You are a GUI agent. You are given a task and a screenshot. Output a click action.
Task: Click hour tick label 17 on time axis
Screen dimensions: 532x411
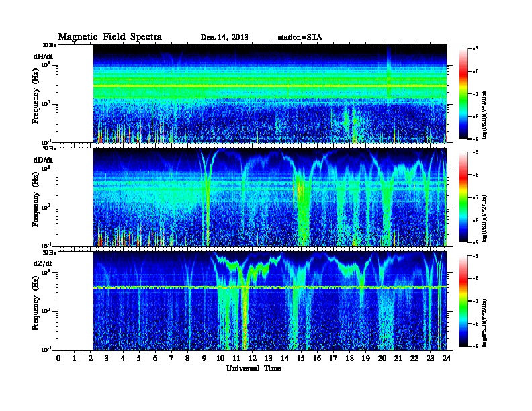pos(334,358)
